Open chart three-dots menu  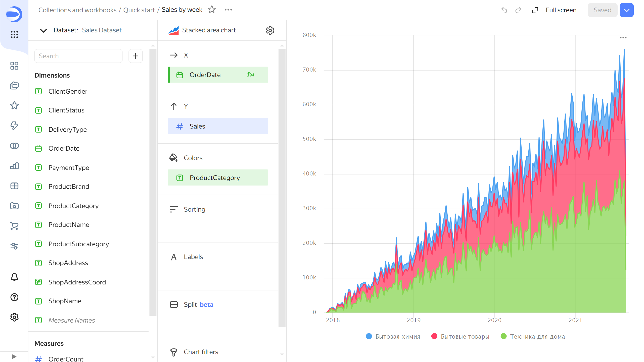click(623, 38)
